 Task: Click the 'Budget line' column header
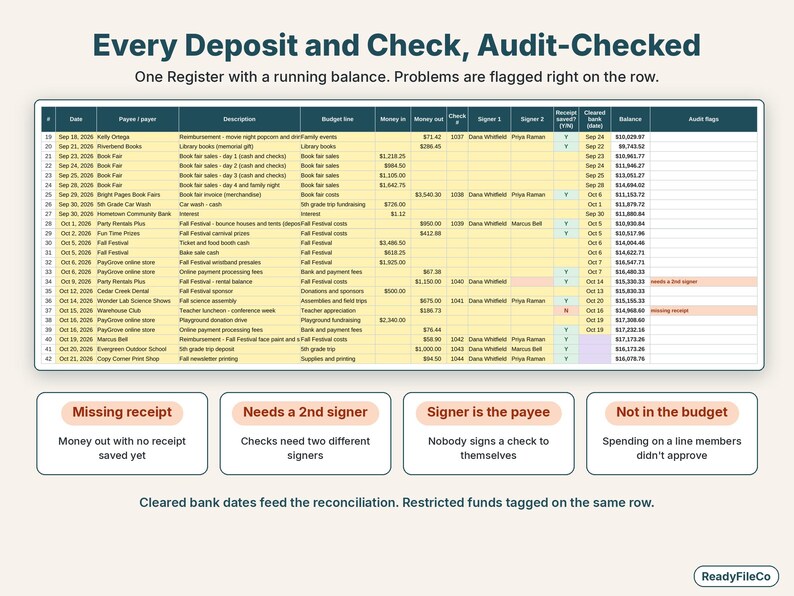click(x=338, y=120)
